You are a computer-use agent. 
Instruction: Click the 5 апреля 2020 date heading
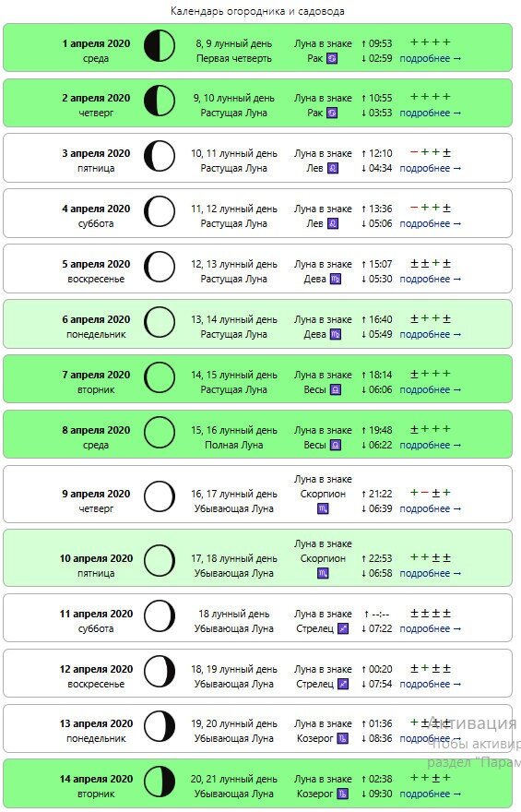point(96,264)
